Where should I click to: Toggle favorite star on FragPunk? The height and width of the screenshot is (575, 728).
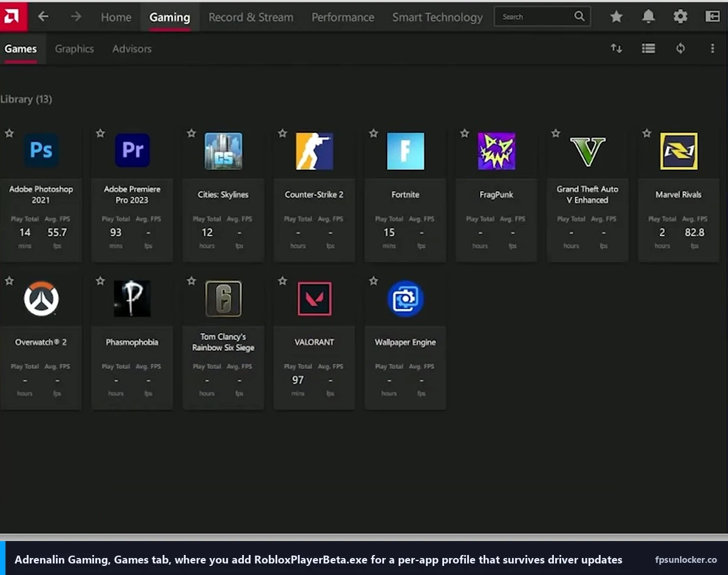pos(464,133)
